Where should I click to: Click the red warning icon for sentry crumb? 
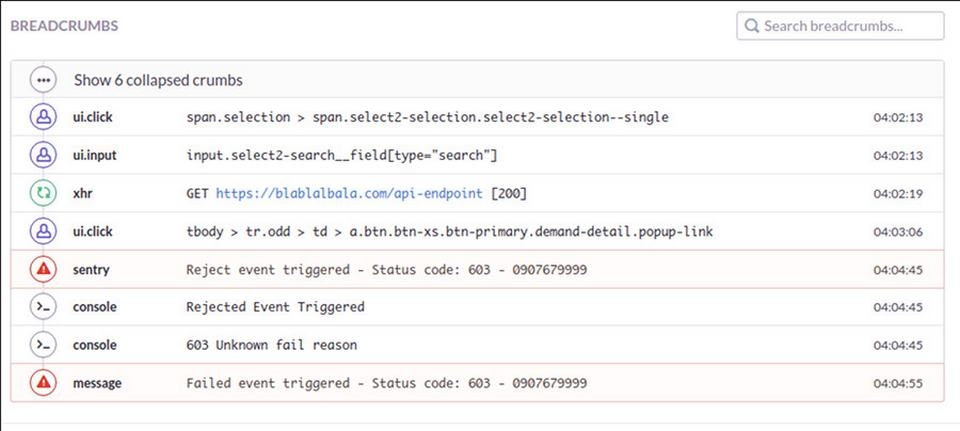click(x=43, y=269)
